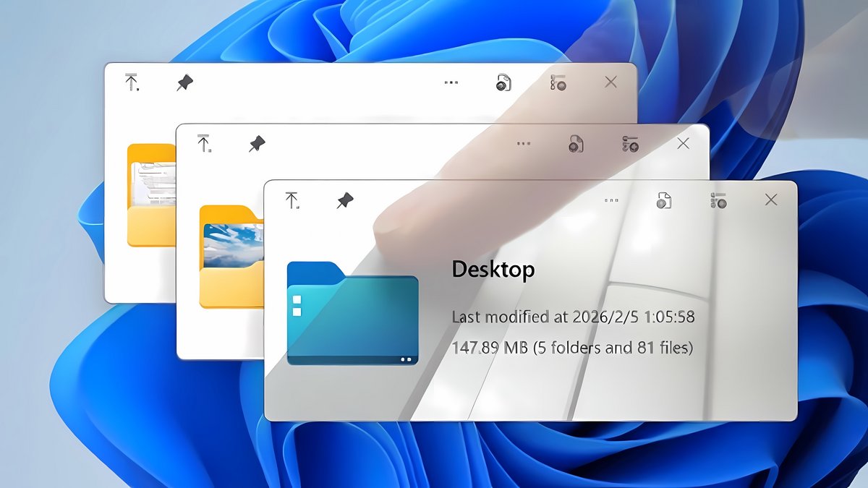868x488 pixels.
Task: Open the copy-as-file icon on the Desktop card
Action: pos(665,201)
